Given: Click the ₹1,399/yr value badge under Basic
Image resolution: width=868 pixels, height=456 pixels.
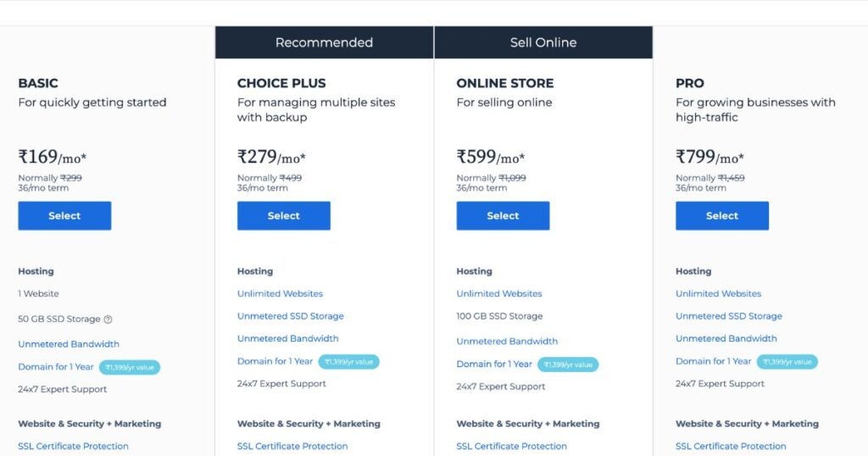Looking at the screenshot, I should click(130, 368).
